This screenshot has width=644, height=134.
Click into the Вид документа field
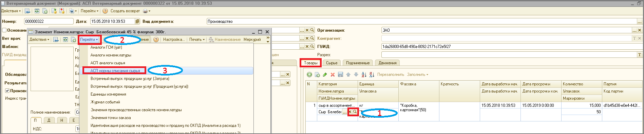tap(421, 21)
